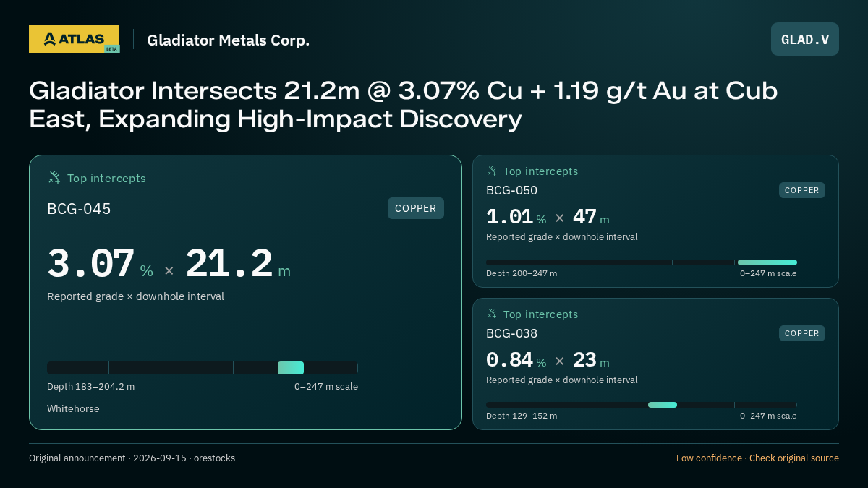Select hole ID BCG-038
868x488 pixels.
pos(511,333)
